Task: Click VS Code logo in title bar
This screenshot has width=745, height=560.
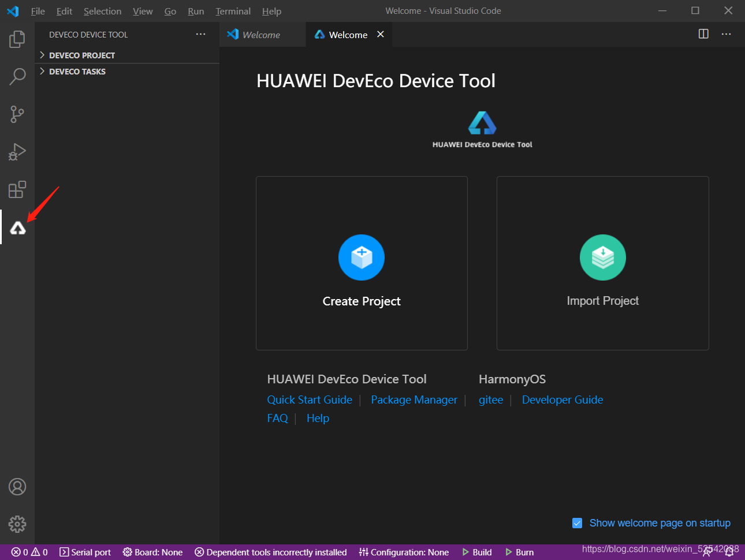Action: (x=13, y=11)
